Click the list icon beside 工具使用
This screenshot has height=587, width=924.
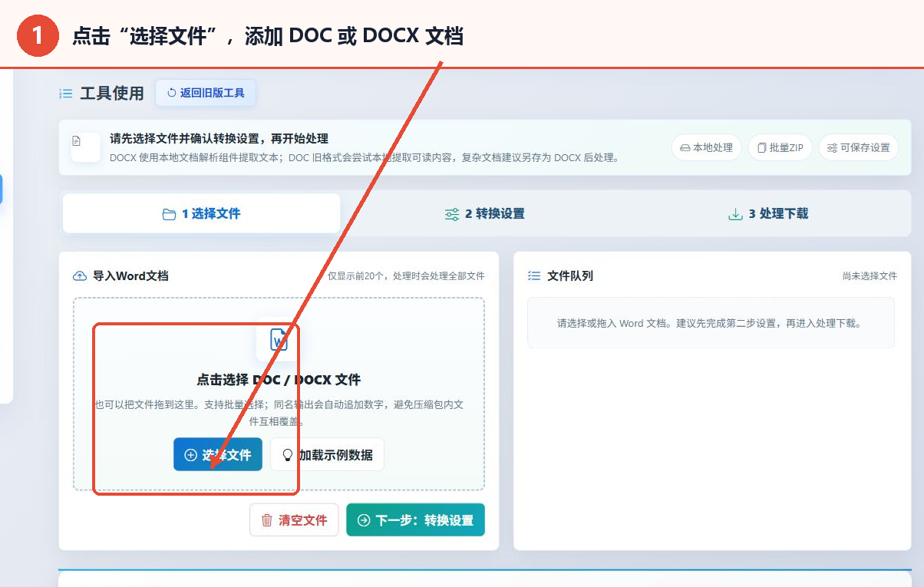pos(66,94)
